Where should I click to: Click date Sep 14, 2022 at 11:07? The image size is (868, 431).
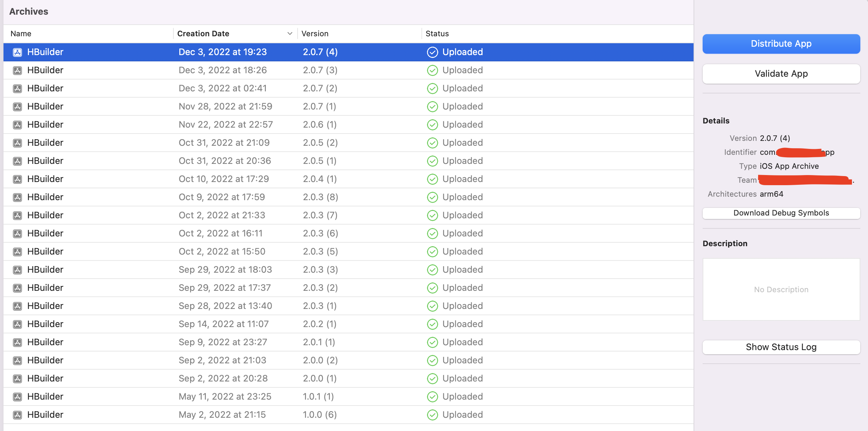click(x=224, y=324)
